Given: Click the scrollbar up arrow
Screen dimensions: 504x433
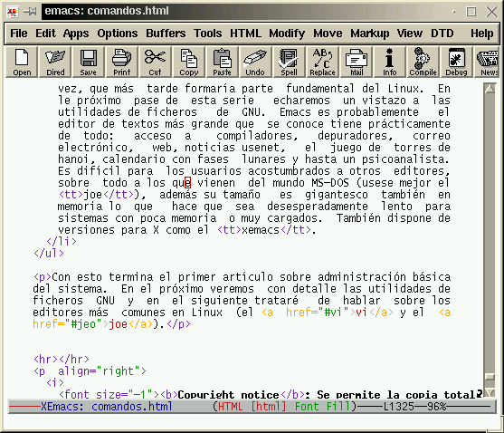Looking at the screenshot, I should click(490, 89).
